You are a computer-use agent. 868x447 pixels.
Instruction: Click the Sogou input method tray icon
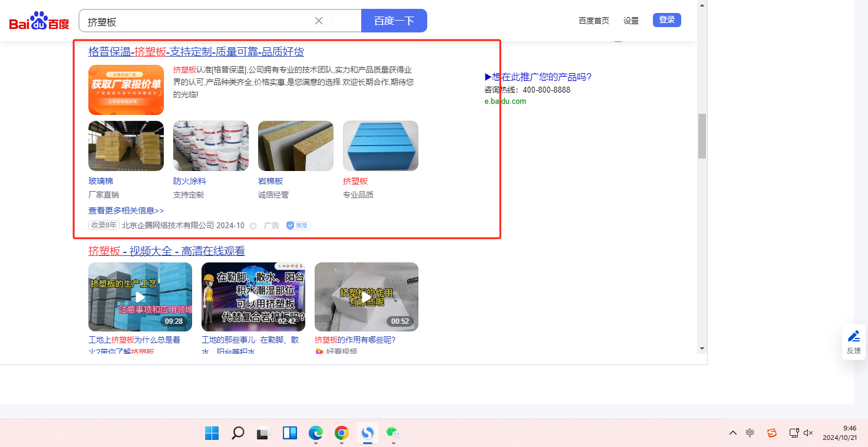coord(772,433)
